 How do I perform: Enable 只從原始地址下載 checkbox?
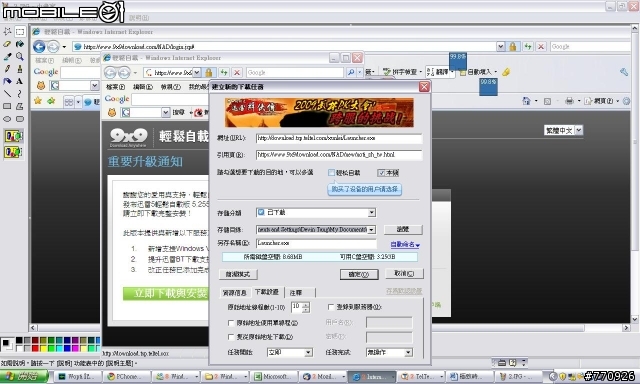[x=231, y=337]
